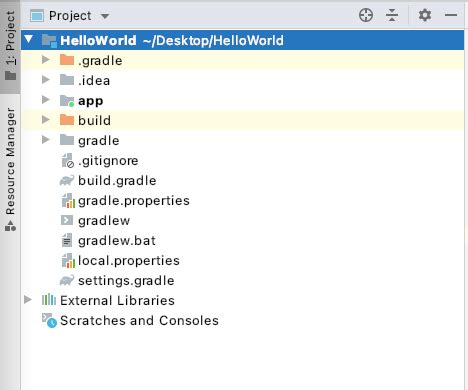
Task: Select the gradlew.bat file
Action: click(117, 241)
